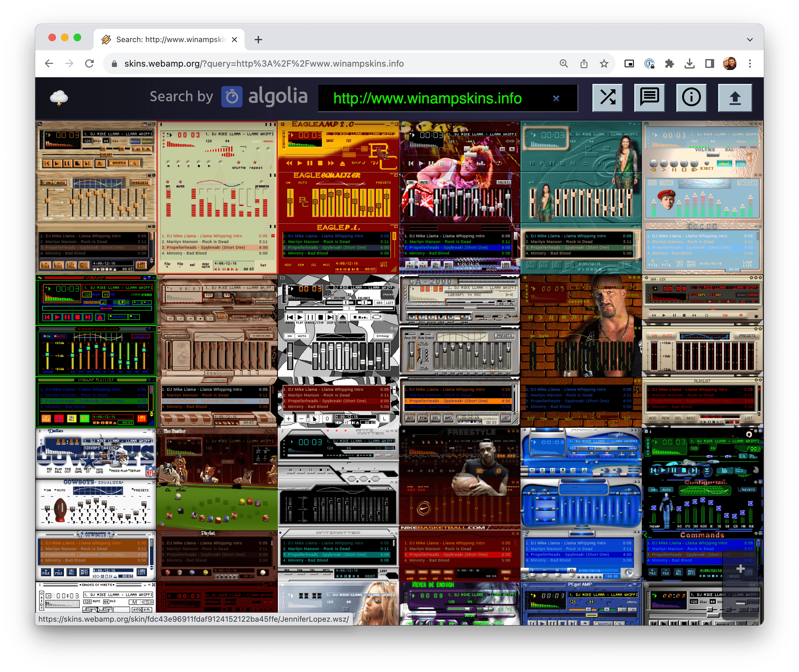Image resolution: width=799 pixels, height=672 pixels.
Task: Open the browser extensions puzzle icon
Action: click(670, 63)
